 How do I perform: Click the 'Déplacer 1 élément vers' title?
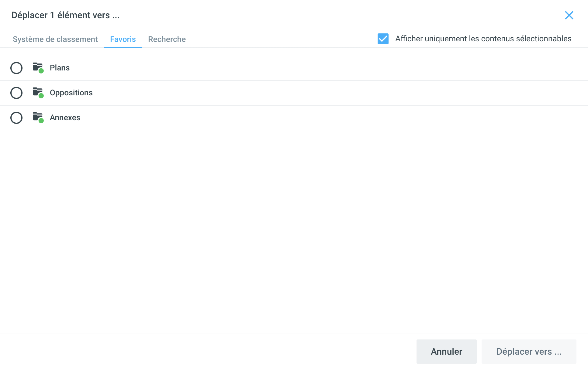pyautogui.click(x=66, y=15)
